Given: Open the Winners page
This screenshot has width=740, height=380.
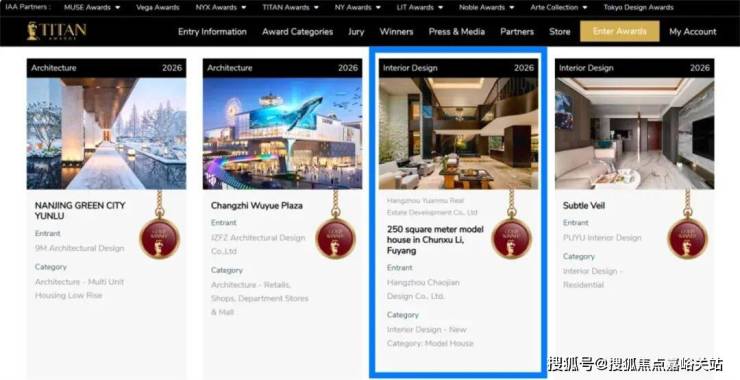Looking at the screenshot, I should click(x=396, y=32).
